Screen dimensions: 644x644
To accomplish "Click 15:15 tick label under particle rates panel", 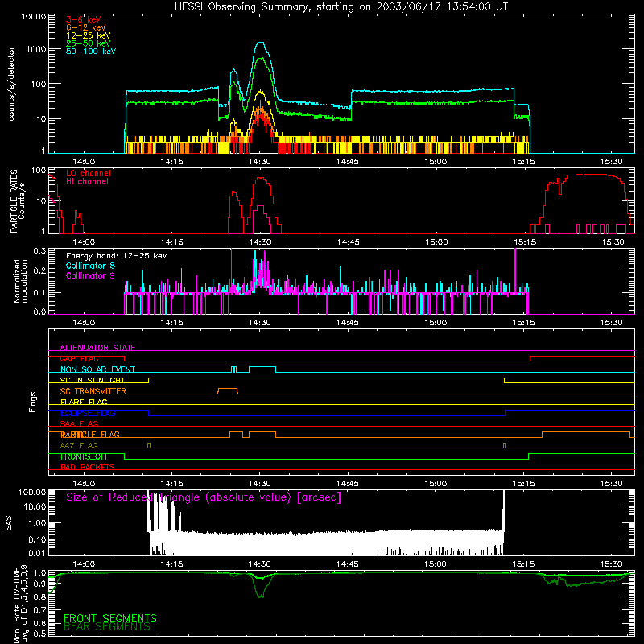I will point(525,242).
